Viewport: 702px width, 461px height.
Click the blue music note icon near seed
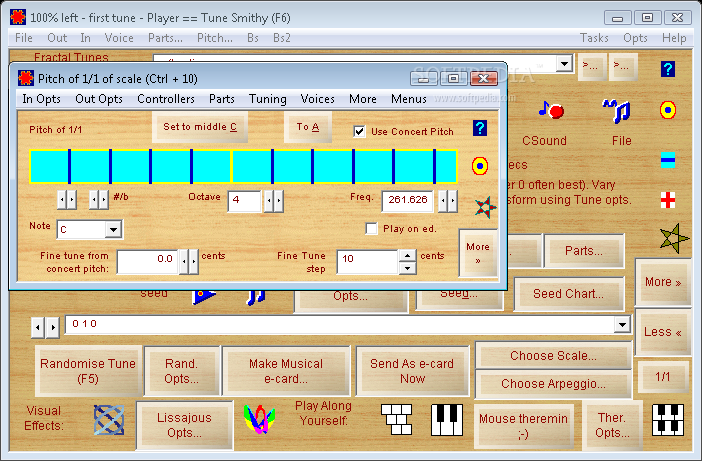click(256, 297)
